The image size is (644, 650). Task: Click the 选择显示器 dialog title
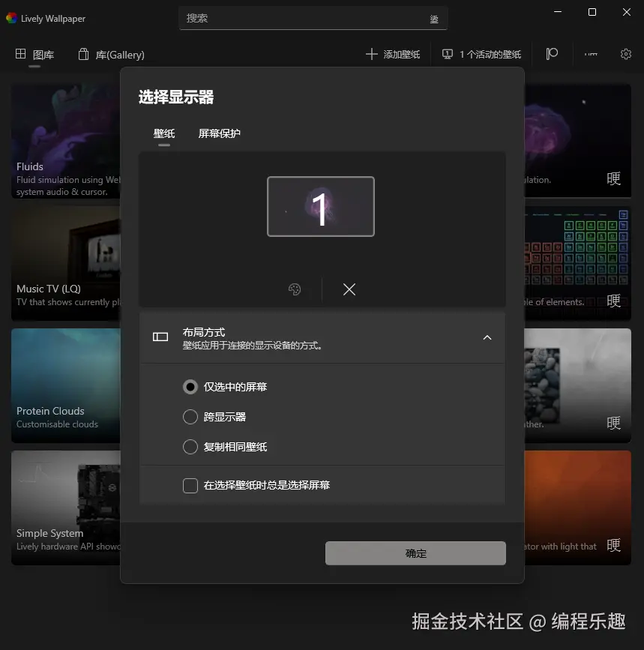[175, 97]
